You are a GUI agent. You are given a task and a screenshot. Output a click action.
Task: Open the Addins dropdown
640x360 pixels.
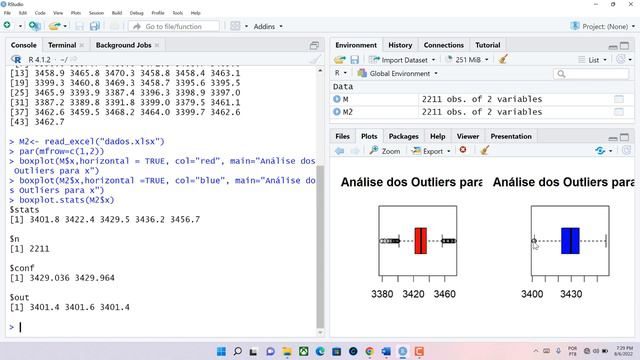pyautogui.click(x=268, y=27)
